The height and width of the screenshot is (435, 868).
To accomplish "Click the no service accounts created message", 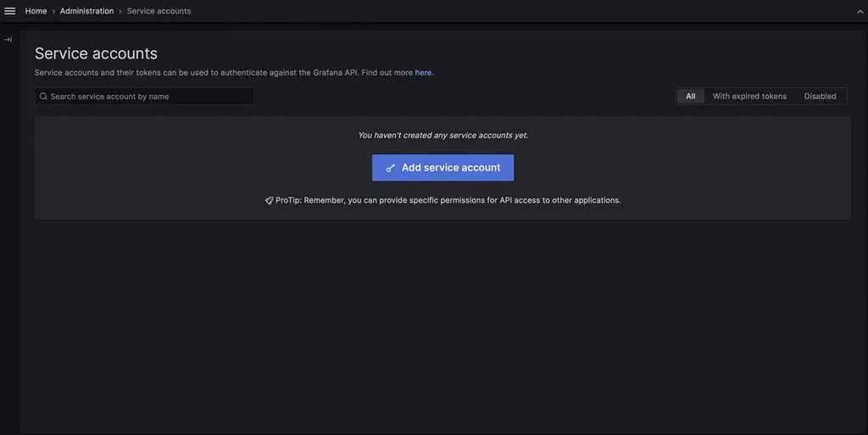I will (442, 135).
